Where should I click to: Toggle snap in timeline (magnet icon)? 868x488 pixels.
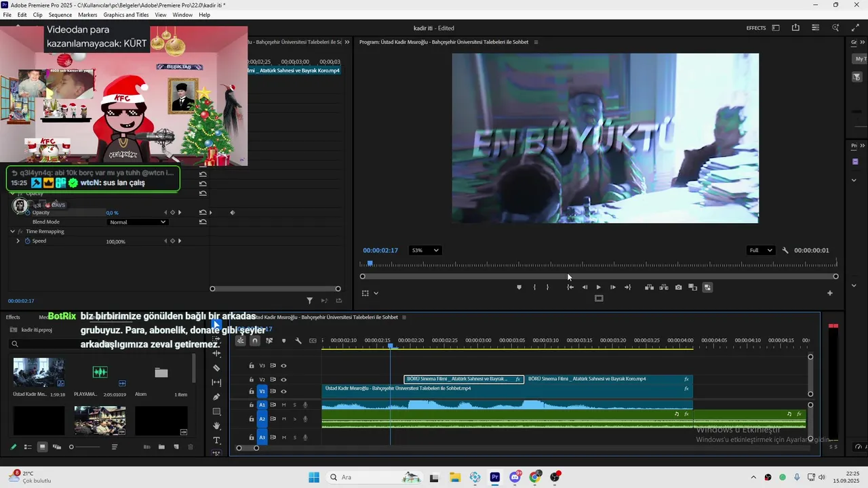(254, 341)
